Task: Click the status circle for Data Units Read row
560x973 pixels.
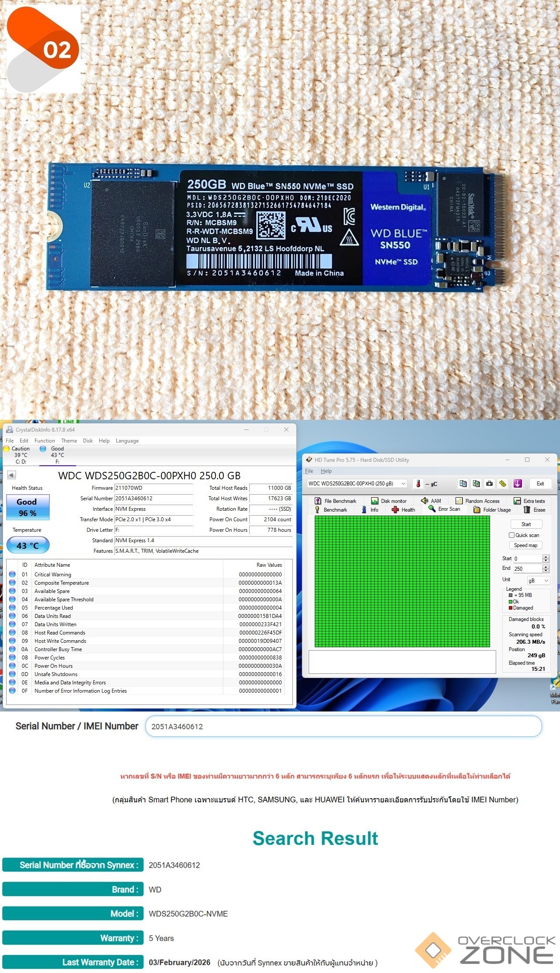Action: [x=12, y=616]
